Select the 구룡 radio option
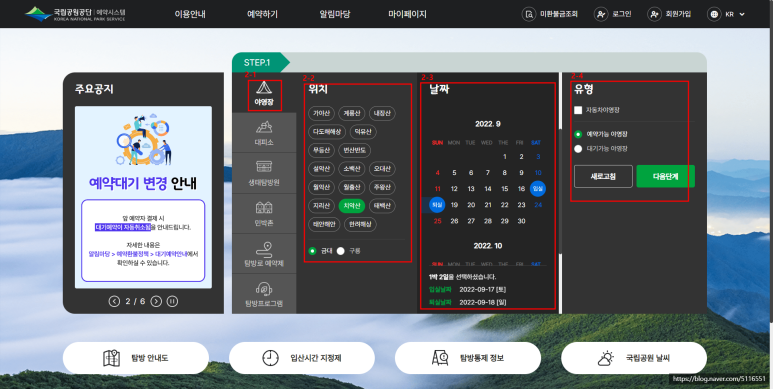 pyautogui.click(x=341, y=251)
